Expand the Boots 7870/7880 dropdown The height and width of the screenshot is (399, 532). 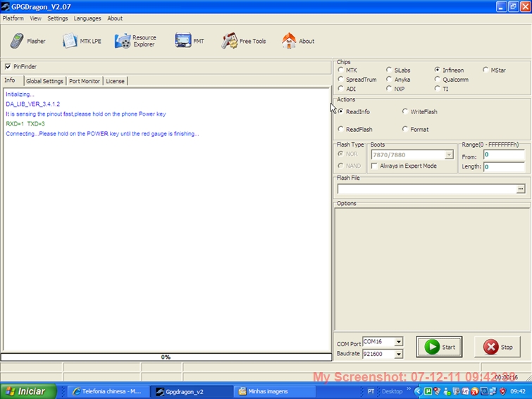pyautogui.click(x=449, y=155)
